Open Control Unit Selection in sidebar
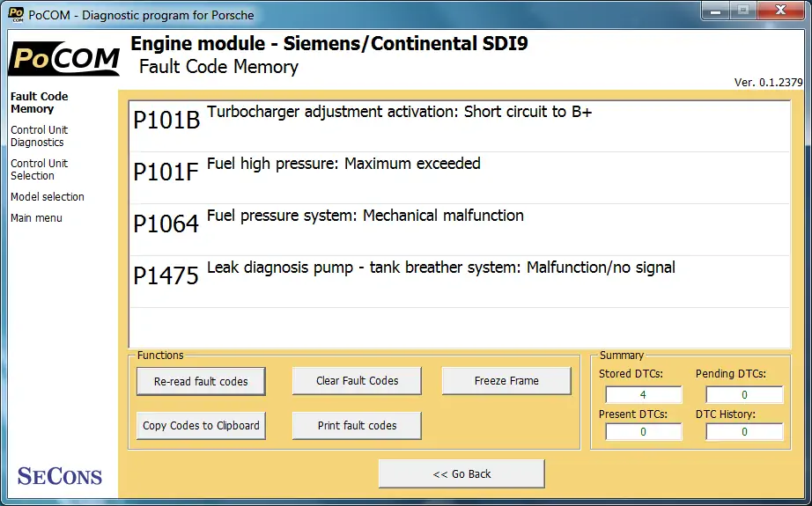Image resolution: width=812 pixels, height=506 pixels. (x=39, y=170)
